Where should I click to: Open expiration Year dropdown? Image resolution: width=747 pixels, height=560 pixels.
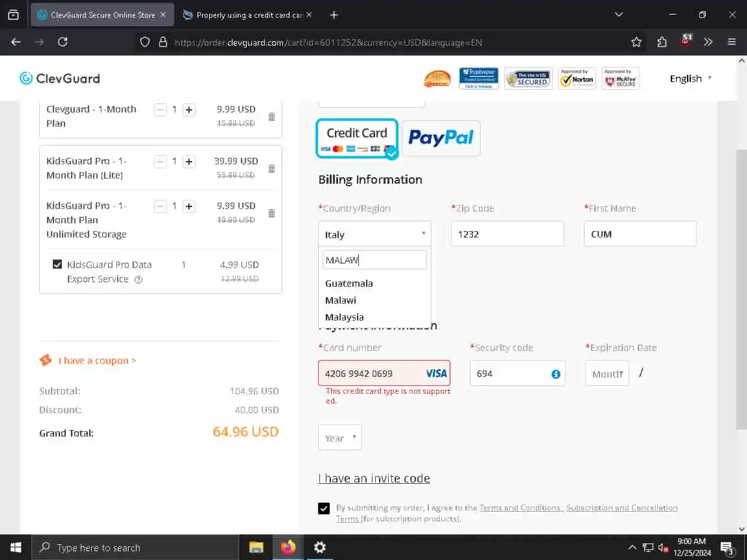click(340, 437)
